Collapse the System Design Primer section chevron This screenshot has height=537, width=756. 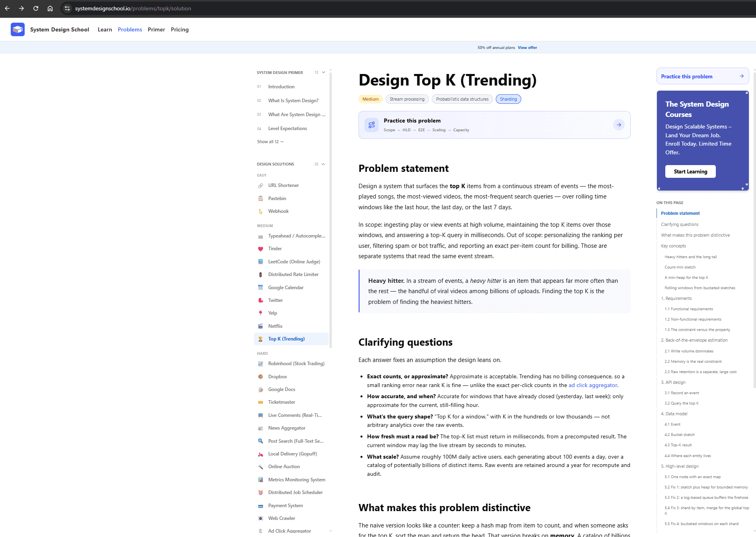coord(323,72)
